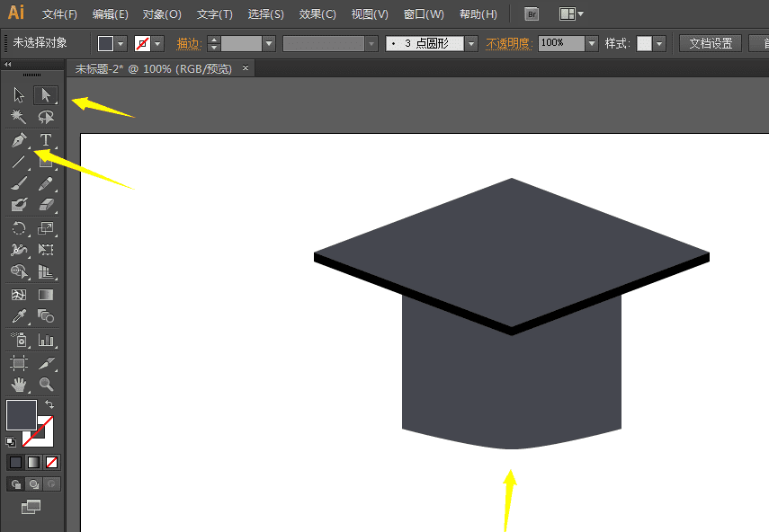Select the Pen tool

point(19,140)
